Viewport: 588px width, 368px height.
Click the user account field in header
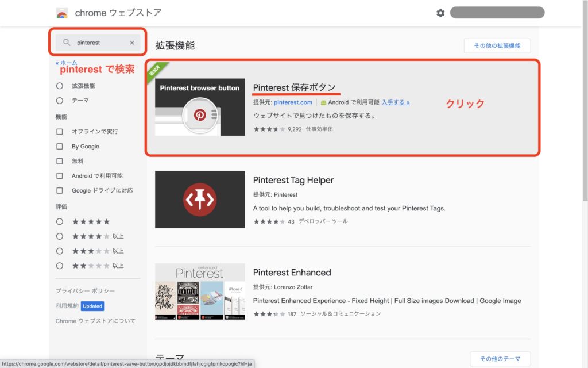coord(497,13)
